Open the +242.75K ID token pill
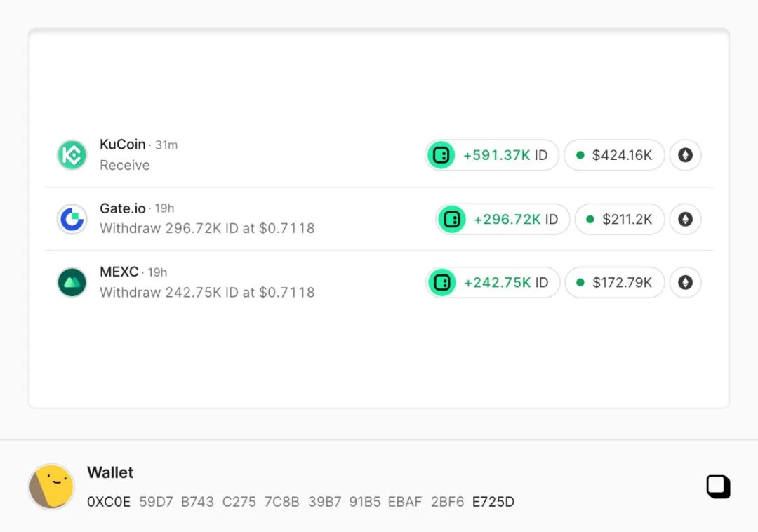Viewport: 758px width, 532px height. click(505, 282)
